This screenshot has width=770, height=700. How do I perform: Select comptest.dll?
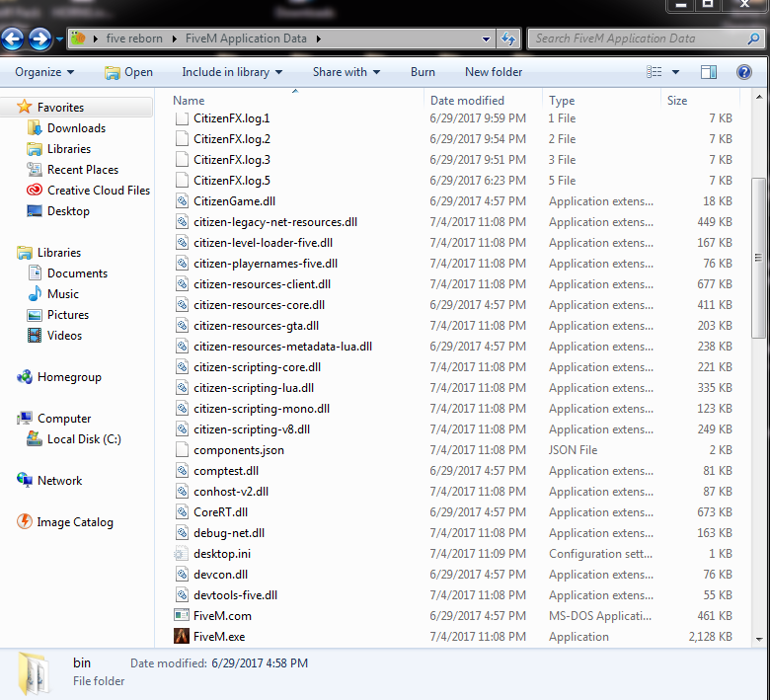click(x=226, y=471)
